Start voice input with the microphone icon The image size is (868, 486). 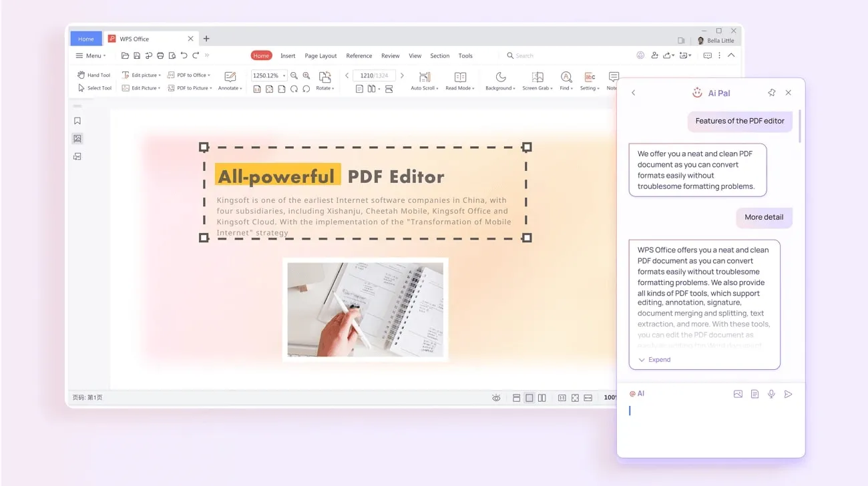click(771, 394)
